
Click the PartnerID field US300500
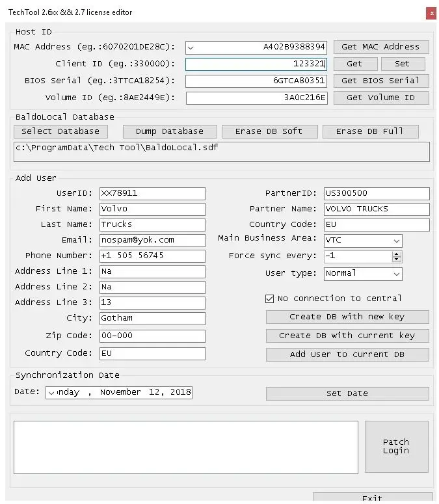[x=377, y=194]
